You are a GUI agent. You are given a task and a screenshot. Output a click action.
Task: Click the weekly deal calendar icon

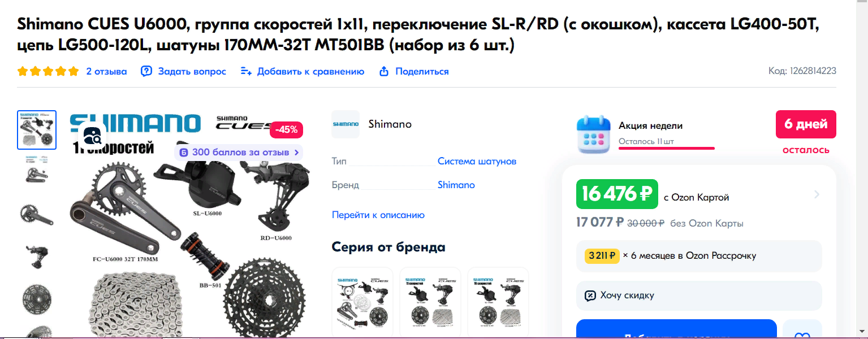(594, 134)
